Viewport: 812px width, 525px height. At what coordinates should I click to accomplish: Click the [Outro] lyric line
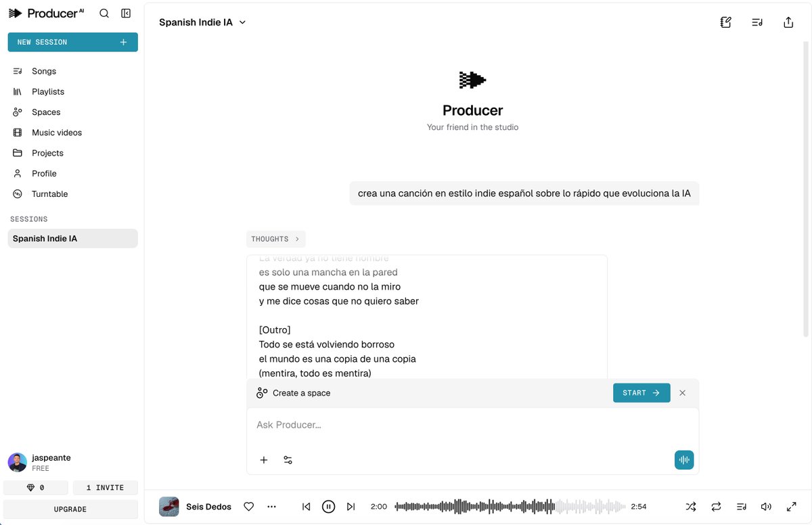tap(275, 330)
